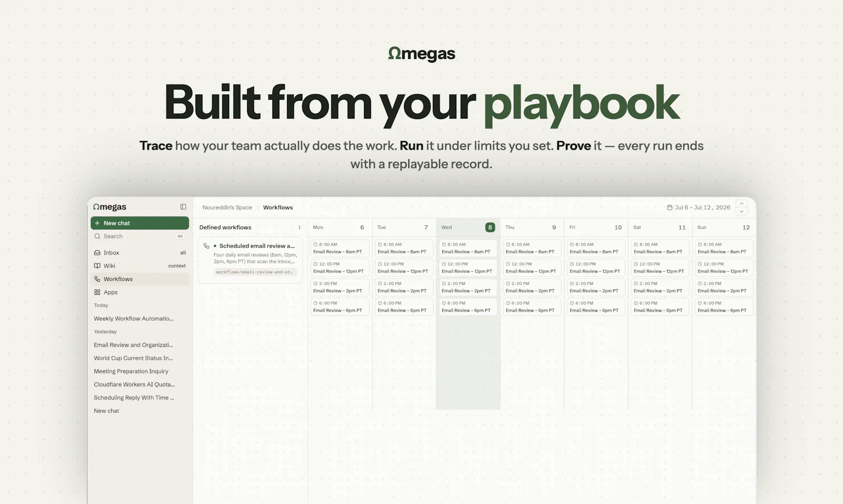Open Saturday 2:00 PM Email Review event
The width and height of the screenshot is (843, 504).
point(660,287)
